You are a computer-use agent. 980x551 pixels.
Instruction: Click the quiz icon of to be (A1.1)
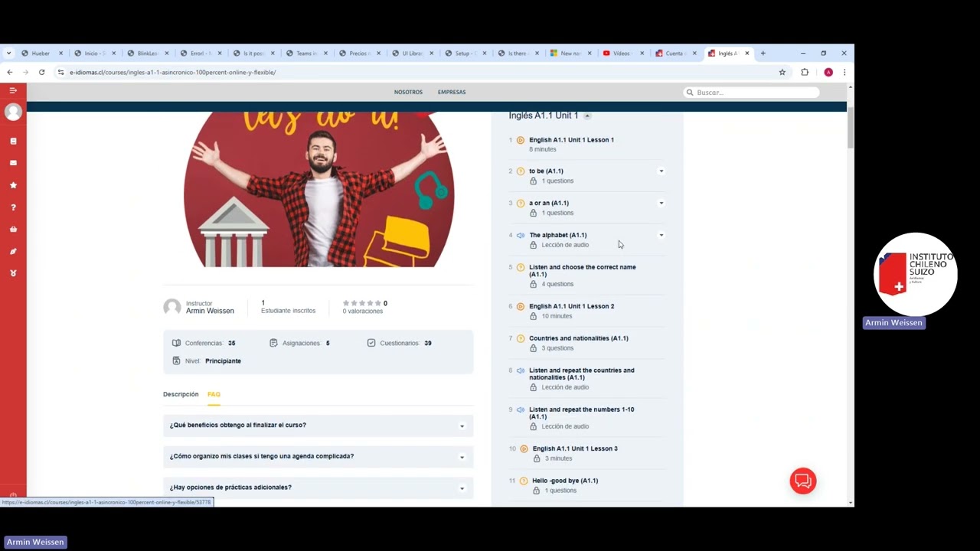[521, 171]
